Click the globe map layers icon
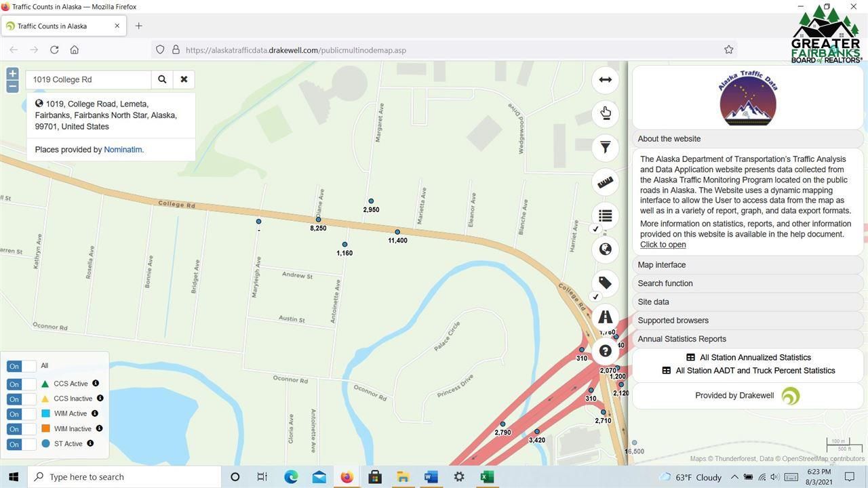The image size is (868, 488). (x=606, y=249)
